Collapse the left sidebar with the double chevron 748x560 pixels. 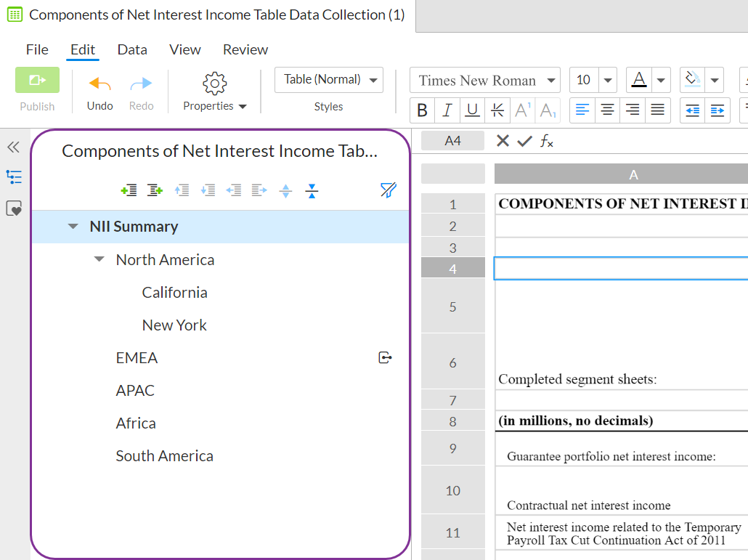13,147
